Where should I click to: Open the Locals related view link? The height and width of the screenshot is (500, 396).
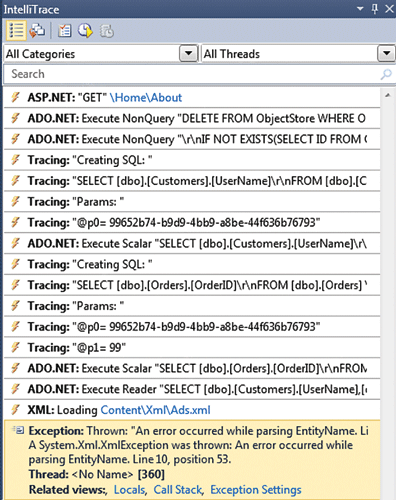(x=130, y=490)
